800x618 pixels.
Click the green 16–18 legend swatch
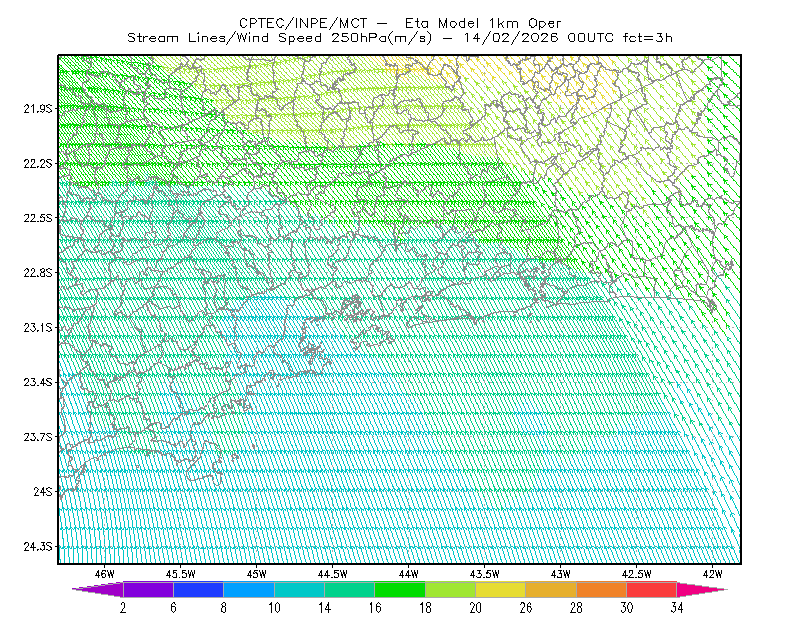point(400,589)
